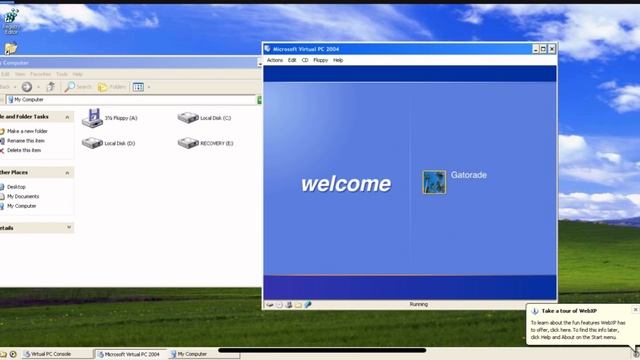Click Folders in My Computer toolbar
The height and width of the screenshot is (360, 640).
click(112, 87)
